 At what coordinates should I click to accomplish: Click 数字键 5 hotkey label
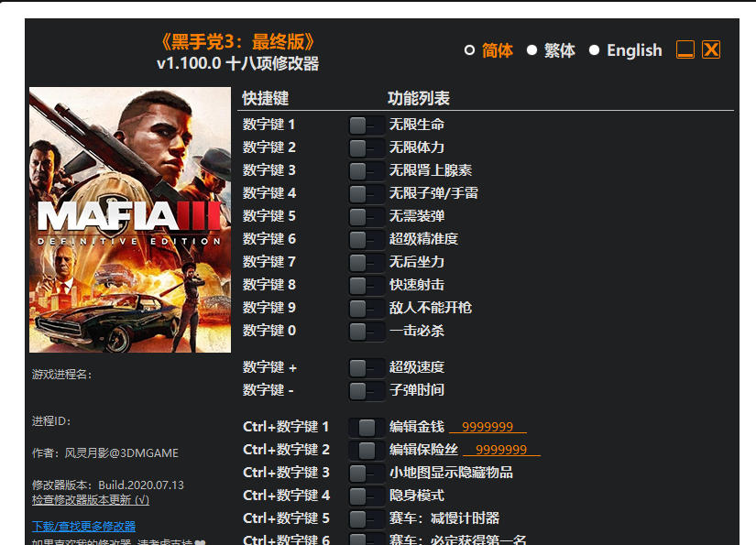click(x=269, y=216)
